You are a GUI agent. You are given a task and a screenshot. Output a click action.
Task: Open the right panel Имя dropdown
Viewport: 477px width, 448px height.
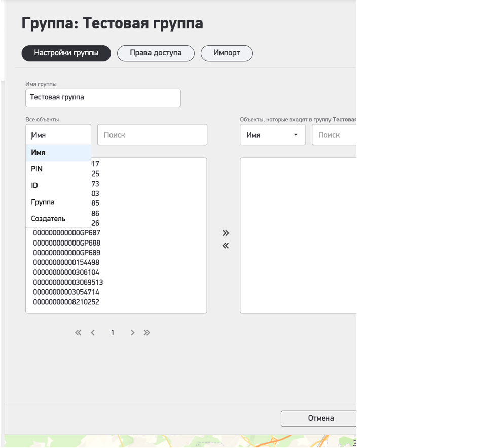[x=272, y=135]
